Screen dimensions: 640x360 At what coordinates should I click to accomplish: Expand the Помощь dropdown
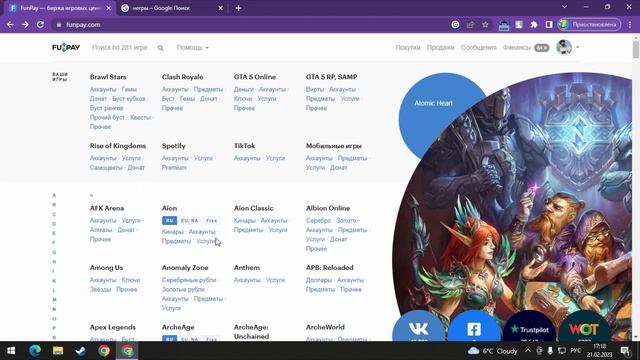tap(193, 48)
